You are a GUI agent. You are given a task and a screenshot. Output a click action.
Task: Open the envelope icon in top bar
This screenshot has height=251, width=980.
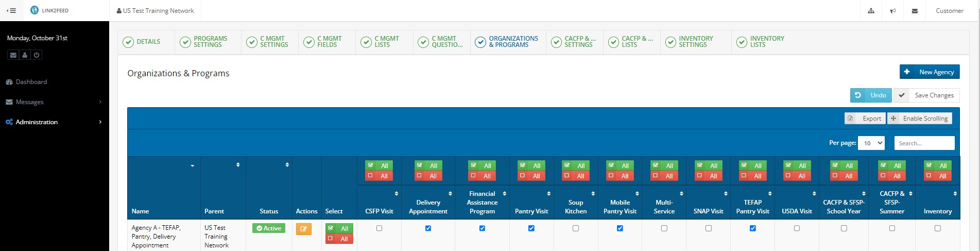pos(915,11)
